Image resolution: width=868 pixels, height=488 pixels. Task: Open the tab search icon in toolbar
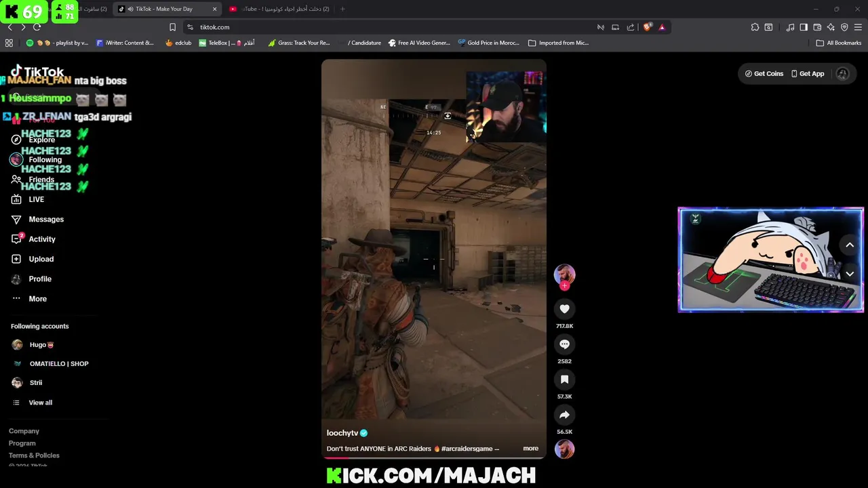[x=768, y=27]
